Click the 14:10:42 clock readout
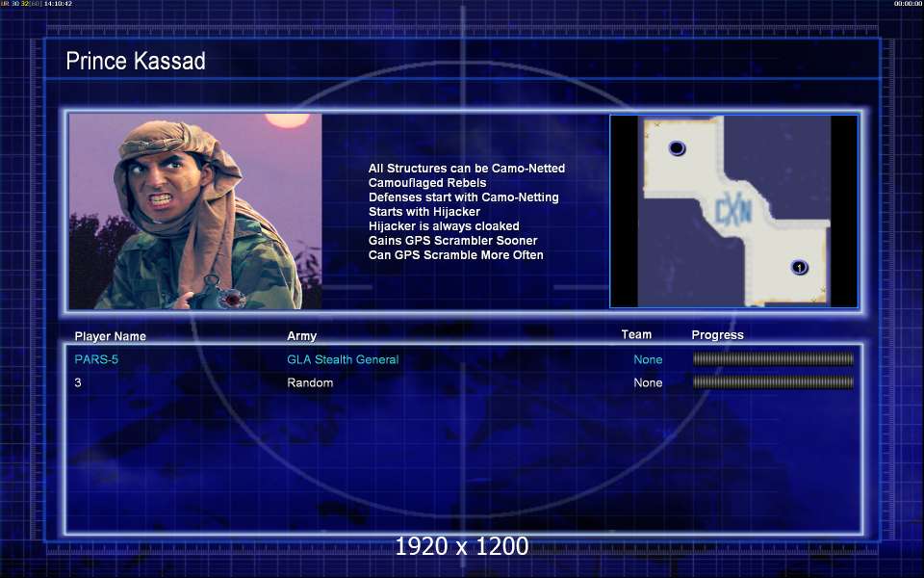 (x=58, y=4)
